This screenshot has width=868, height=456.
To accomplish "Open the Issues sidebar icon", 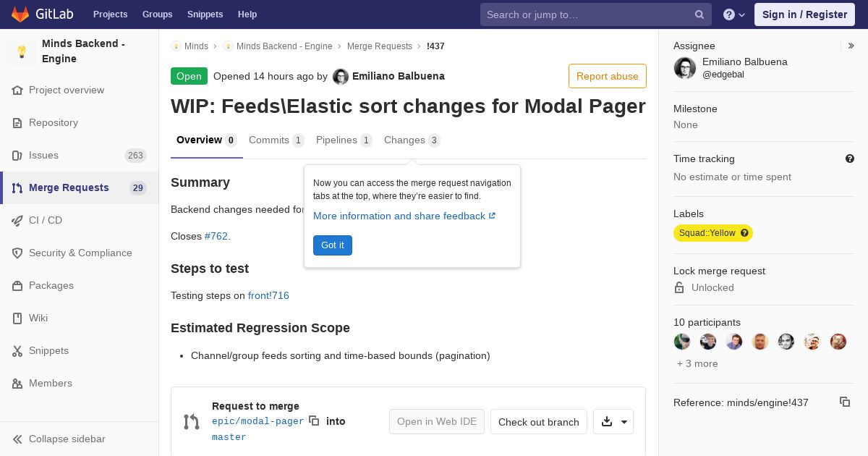I will tap(17, 156).
